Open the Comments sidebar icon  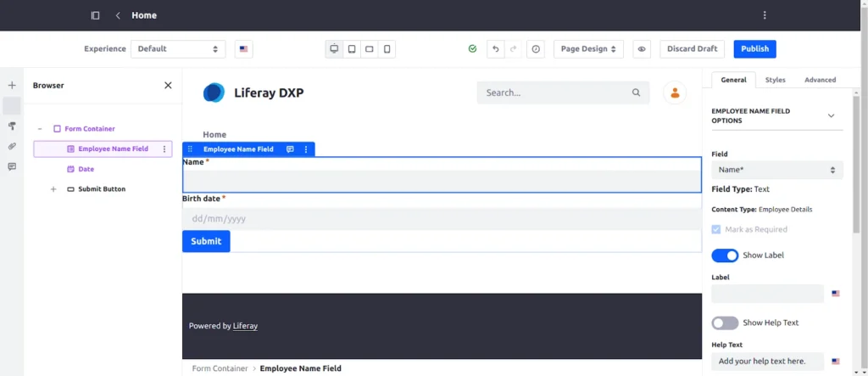pos(12,167)
